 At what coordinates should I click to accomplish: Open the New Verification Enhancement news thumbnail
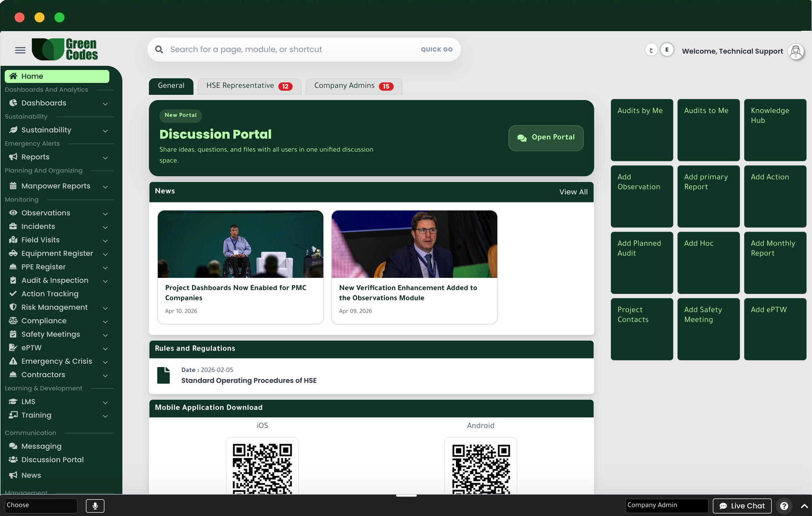(x=414, y=244)
